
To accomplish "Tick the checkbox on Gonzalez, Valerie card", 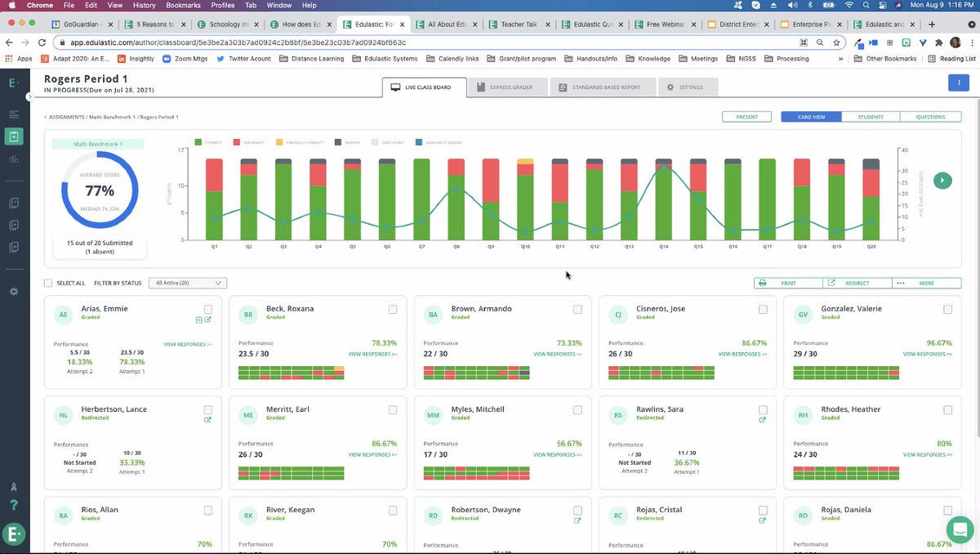I will (947, 309).
